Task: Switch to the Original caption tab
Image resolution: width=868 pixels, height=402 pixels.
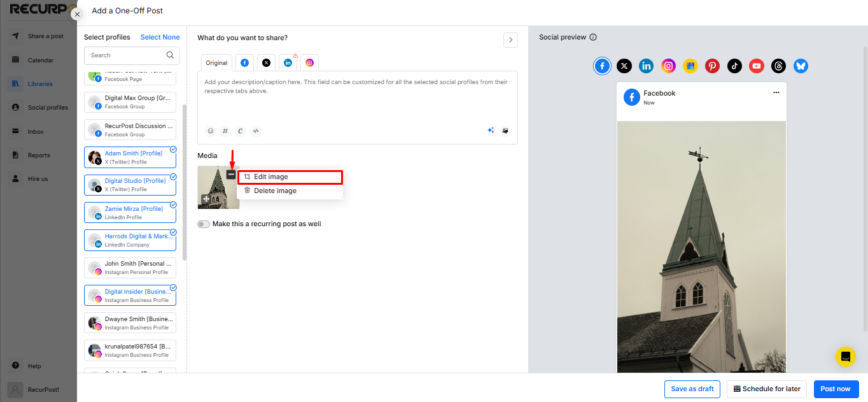Action: click(216, 63)
